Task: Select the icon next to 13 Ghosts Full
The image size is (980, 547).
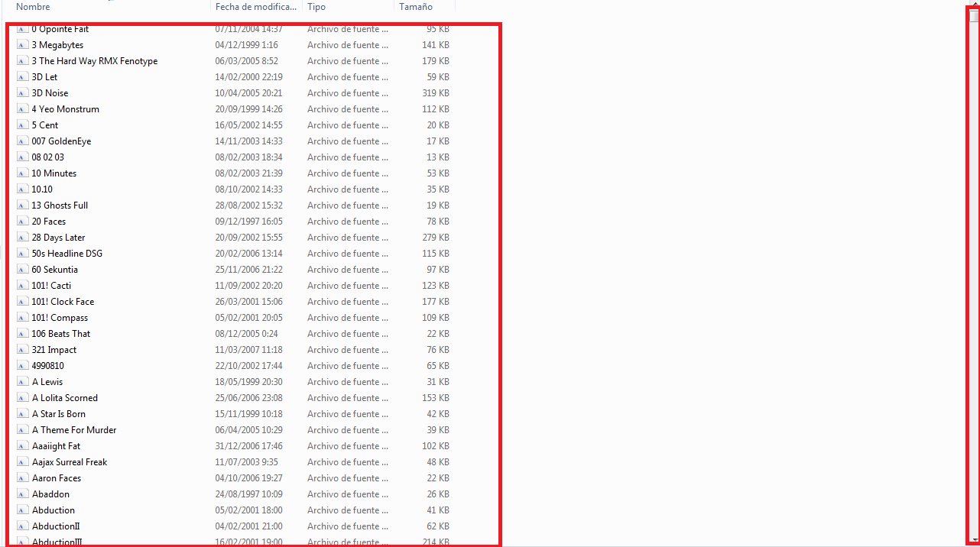Action: (x=23, y=206)
